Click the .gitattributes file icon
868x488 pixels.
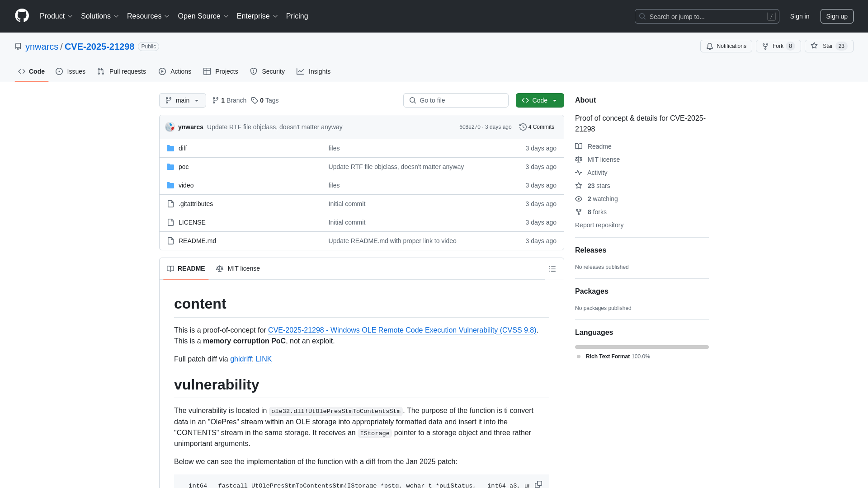point(170,204)
